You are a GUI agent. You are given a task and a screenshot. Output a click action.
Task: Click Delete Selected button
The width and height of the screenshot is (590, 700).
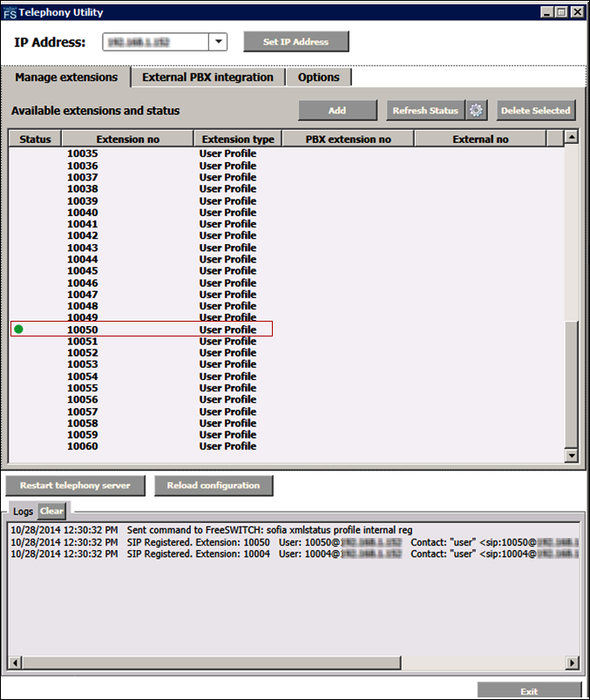tap(535, 111)
